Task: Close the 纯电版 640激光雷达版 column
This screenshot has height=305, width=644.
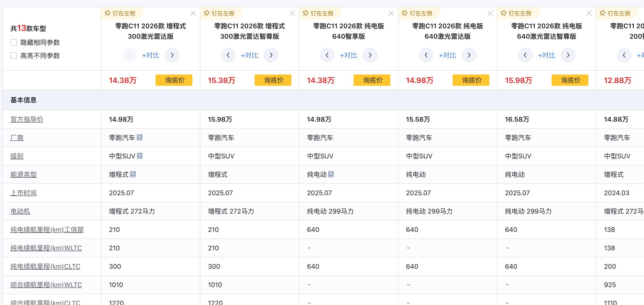Action: (x=490, y=13)
